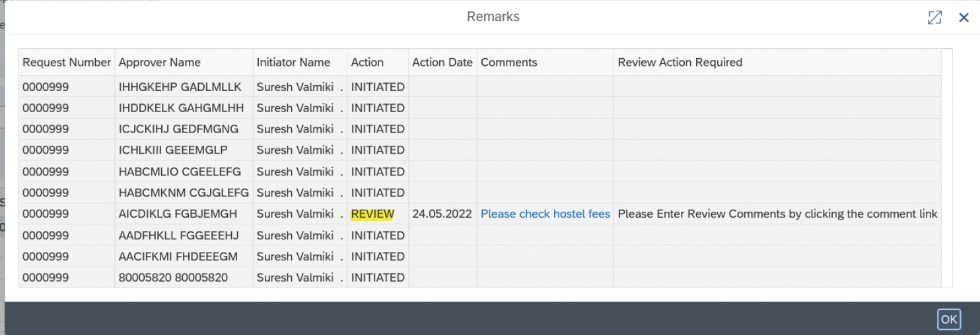Click the Initiator Name column header
This screenshot has width=980, height=335.
pos(293,62)
